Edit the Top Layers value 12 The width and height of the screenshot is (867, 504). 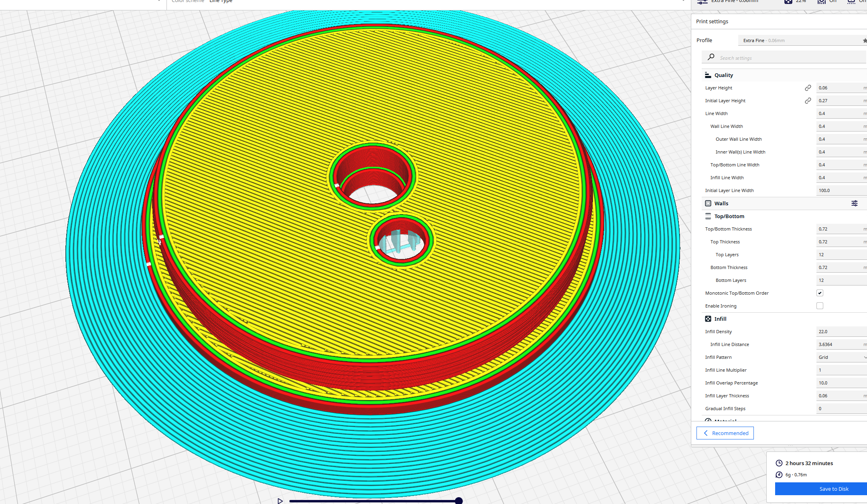(842, 255)
